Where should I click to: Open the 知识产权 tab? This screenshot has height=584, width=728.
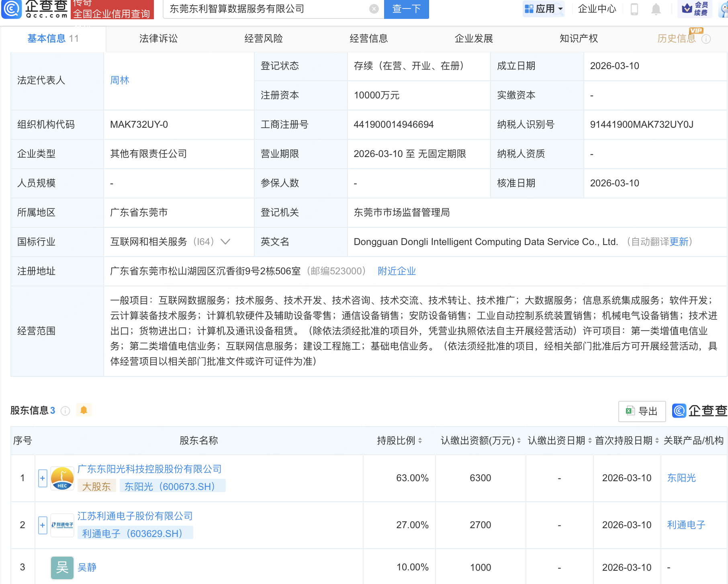point(578,39)
